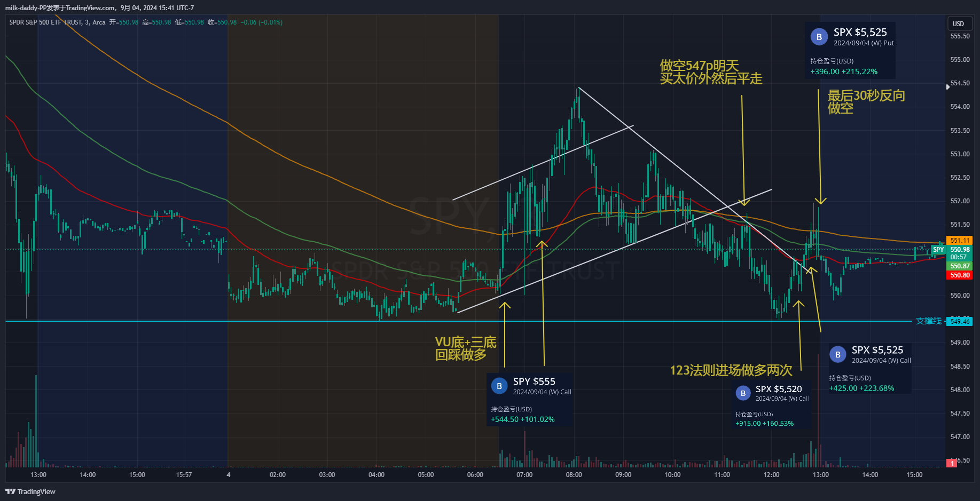Open the USD currency selector
980x501 pixels.
pyautogui.click(x=958, y=23)
